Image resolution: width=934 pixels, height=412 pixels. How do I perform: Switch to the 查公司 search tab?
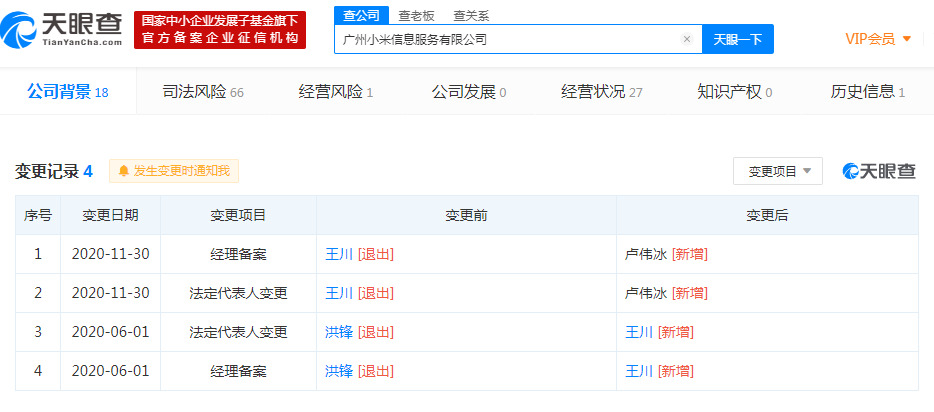[x=362, y=15]
